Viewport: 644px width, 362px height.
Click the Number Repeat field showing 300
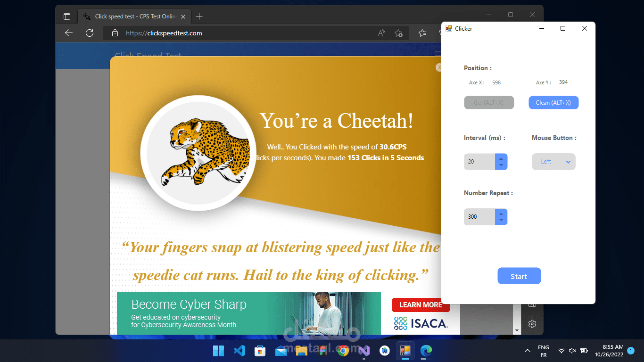point(479,217)
